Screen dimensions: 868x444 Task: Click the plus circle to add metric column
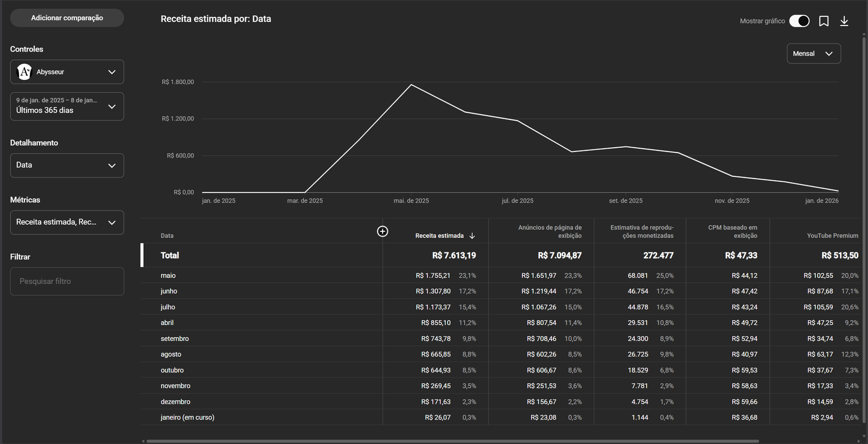pyautogui.click(x=382, y=232)
